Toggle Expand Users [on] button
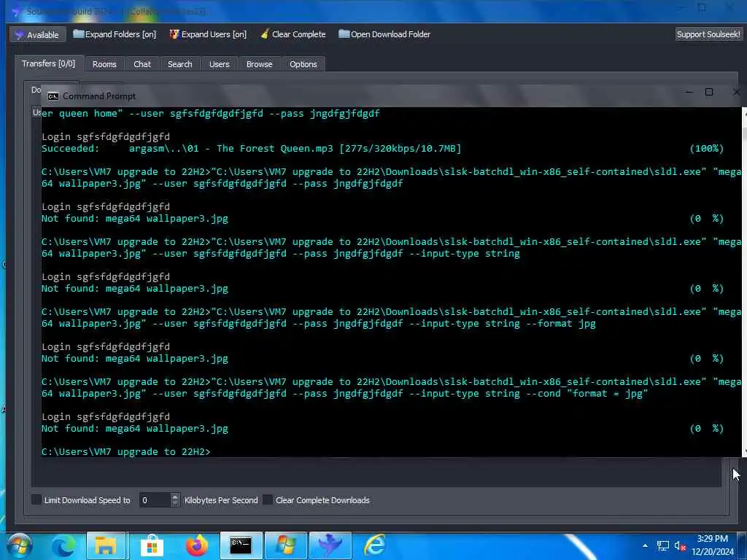 208,34
